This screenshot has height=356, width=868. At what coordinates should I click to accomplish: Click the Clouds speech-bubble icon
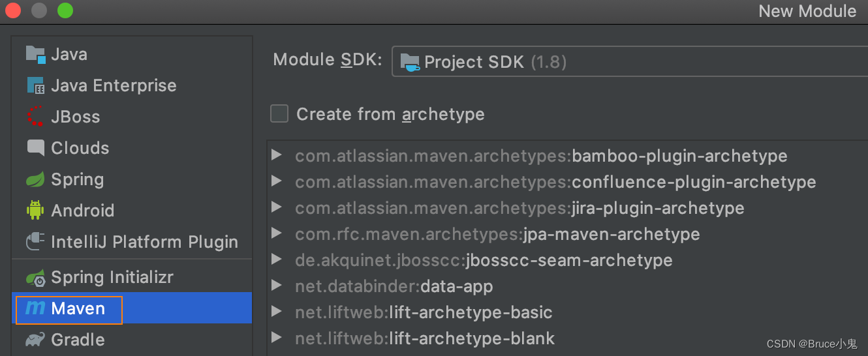pos(35,148)
